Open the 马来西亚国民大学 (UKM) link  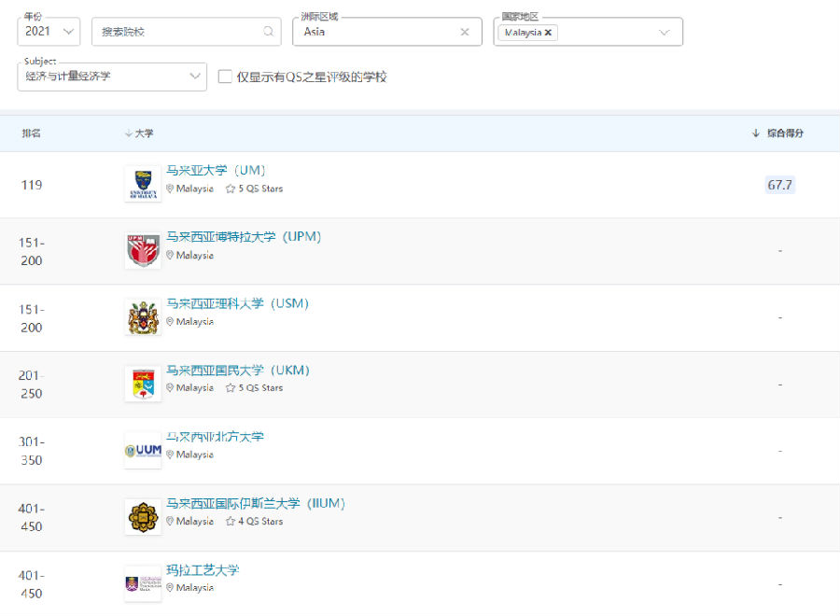pyautogui.click(x=238, y=371)
